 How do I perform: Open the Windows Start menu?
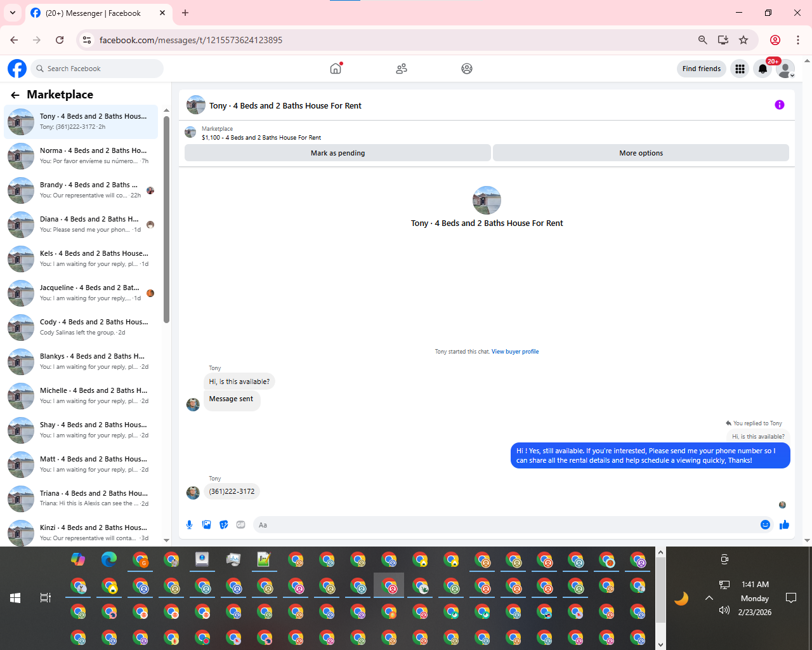pyautogui.click(x=15, y=598)
